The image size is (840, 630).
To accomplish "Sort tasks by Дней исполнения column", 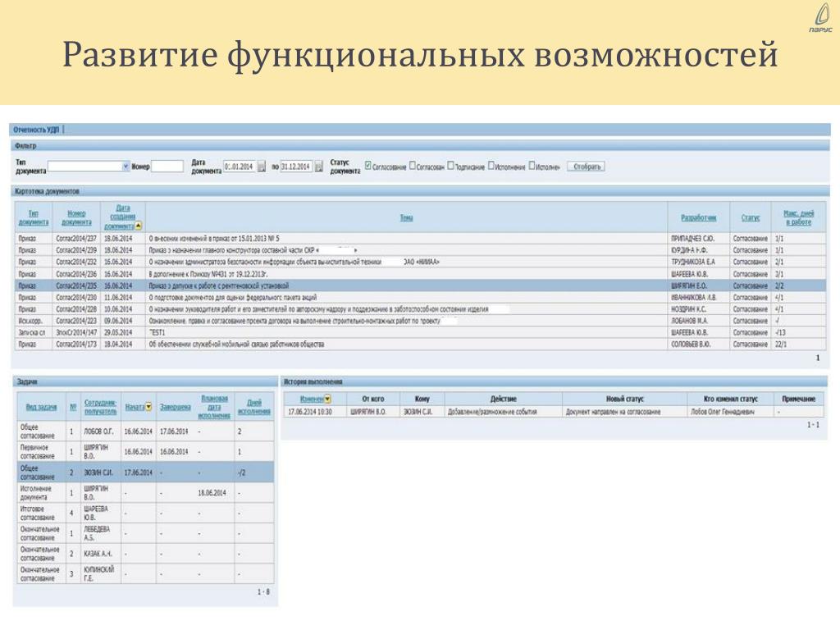I will tap(254, 407).
